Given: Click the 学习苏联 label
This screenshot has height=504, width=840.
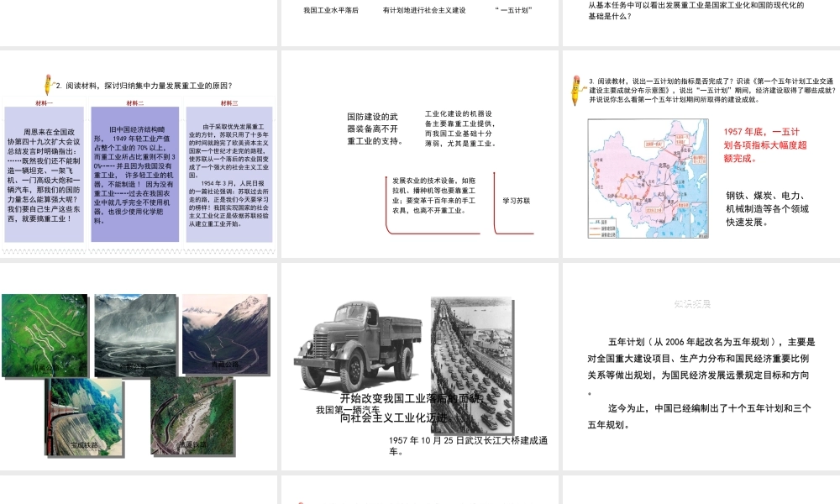Looking at the screenshot, I should pyautogui.click(x=517, y=201).
